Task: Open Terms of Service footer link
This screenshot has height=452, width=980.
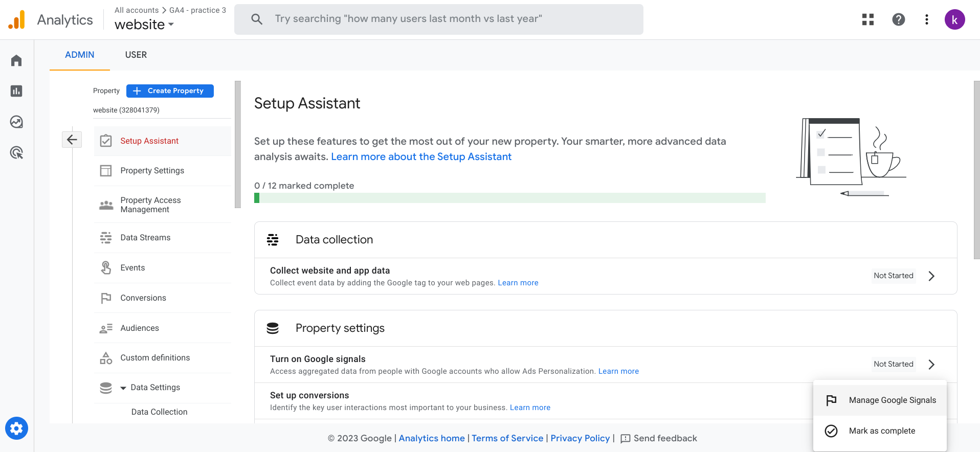Action: coord(507,439)
